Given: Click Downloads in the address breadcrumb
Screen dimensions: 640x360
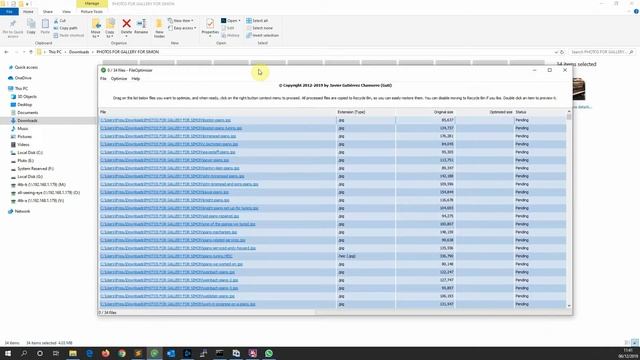Looking at the screenshot, I should click(79, 52).
